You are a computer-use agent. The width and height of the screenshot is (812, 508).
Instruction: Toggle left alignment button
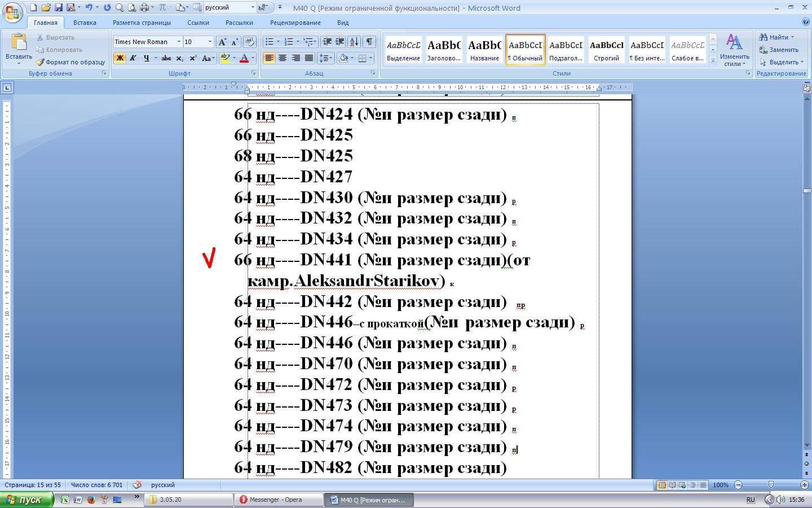pos(269,58)
